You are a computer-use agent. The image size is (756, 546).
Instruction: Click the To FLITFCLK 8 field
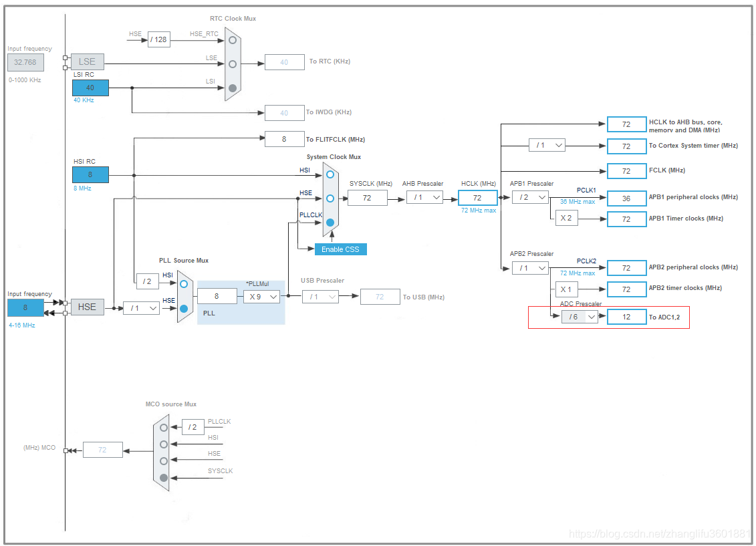[x=285, y=139]
